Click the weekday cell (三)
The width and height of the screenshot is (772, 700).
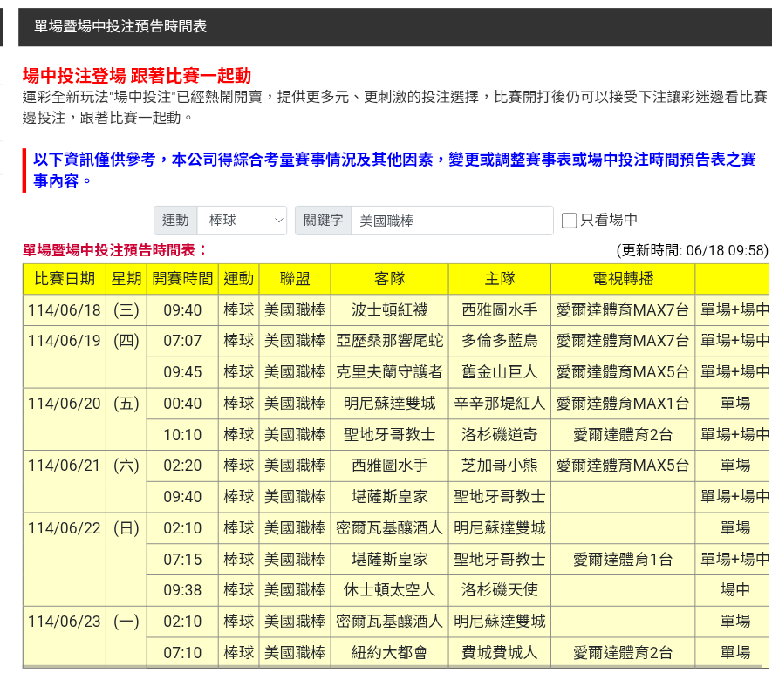126,310
